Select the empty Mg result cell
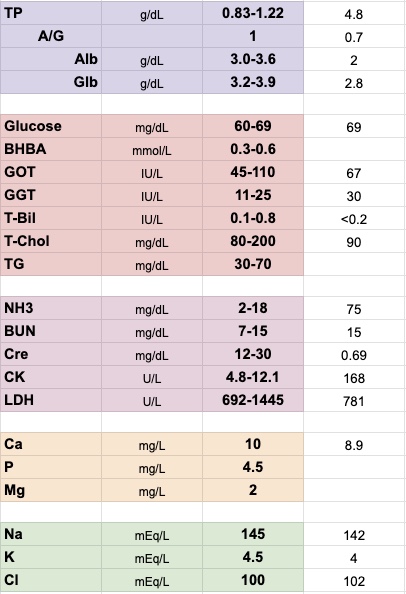406x594 pixels. 354,490
